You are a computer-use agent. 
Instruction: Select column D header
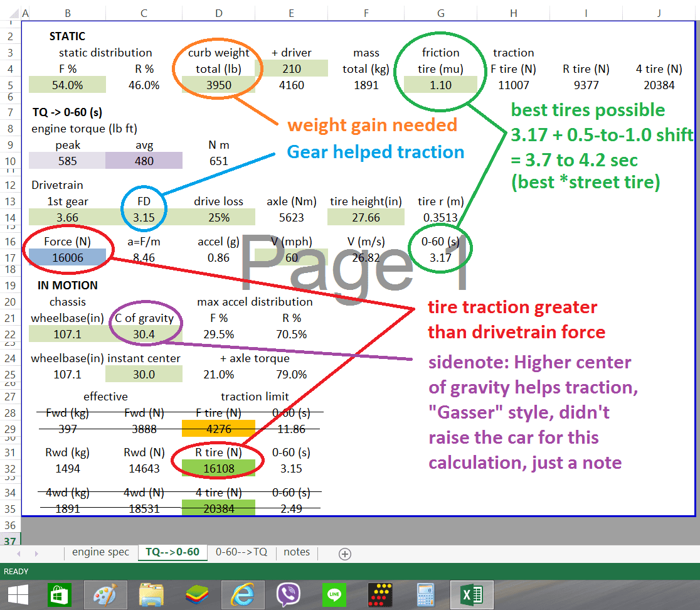coord(219,13)
